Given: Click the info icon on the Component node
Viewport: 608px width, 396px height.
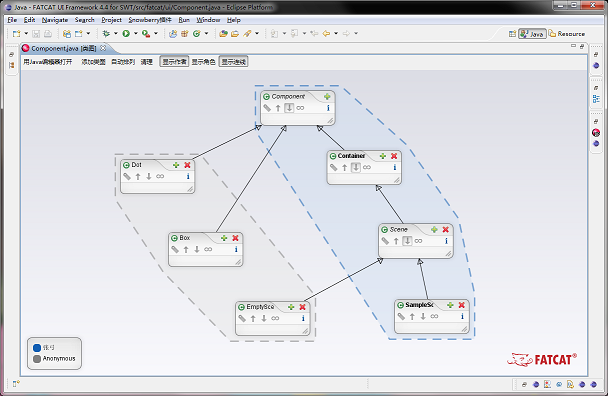Looking at the screenshot, I should [328, 108].
